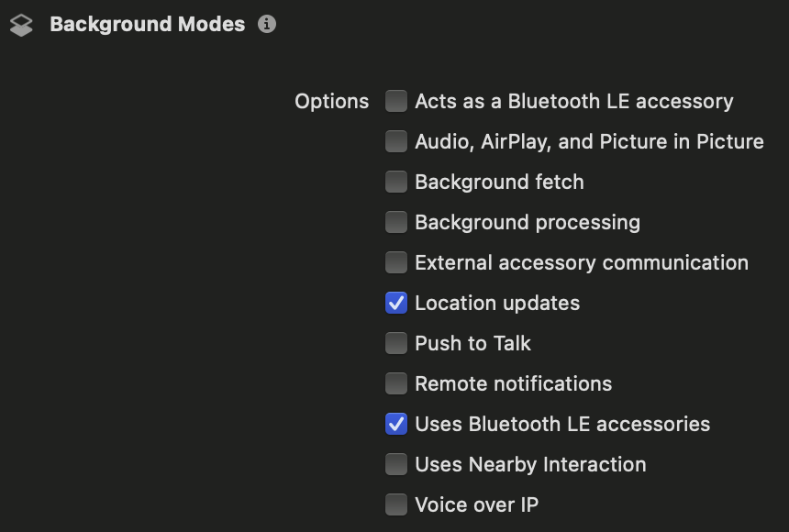Click the Remote notifications label text
The height and width of the screenshot is (532, 789).
coord(513,383)
